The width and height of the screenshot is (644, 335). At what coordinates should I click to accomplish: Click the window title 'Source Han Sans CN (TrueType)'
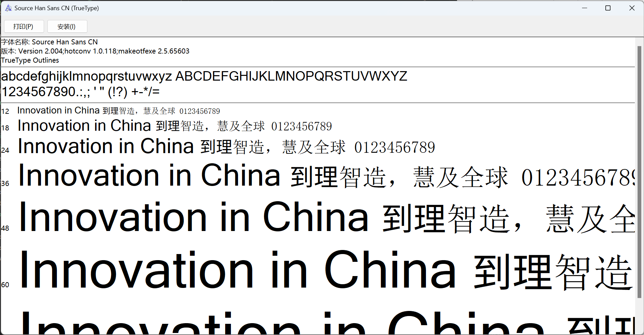tap(57, 8)
